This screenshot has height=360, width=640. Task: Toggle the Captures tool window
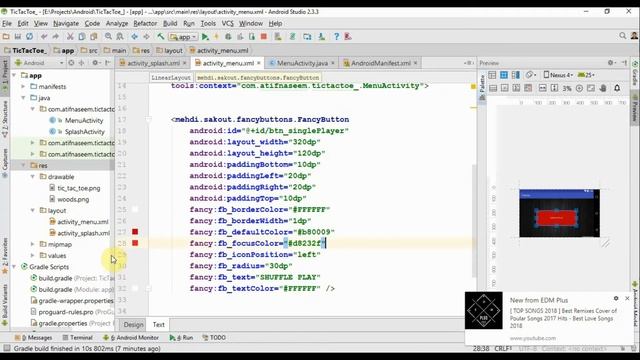[x=5, y=162]
